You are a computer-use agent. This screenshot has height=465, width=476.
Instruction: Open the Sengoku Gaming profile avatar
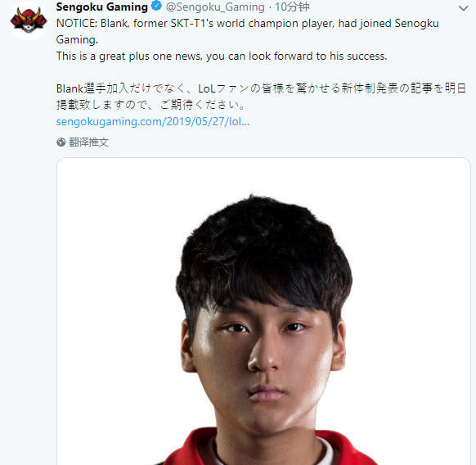point(29,20)
